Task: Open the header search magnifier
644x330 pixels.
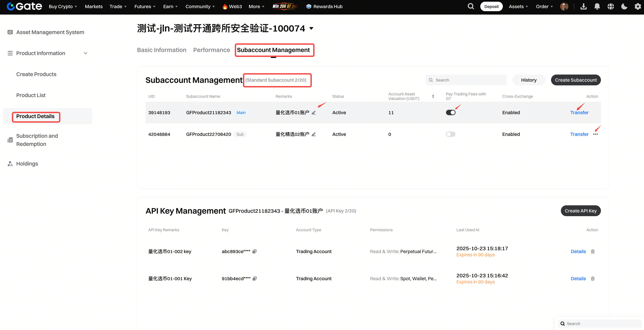Action: coord(471,6)
